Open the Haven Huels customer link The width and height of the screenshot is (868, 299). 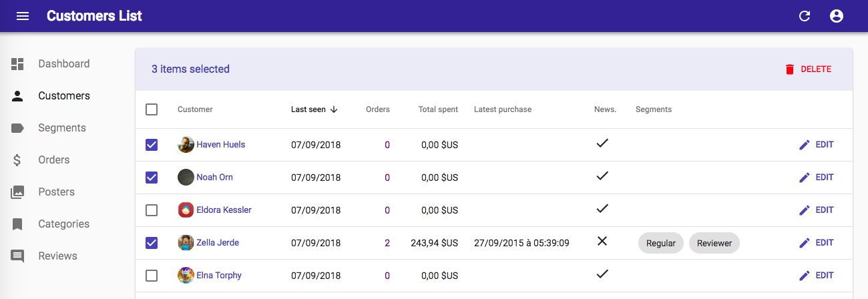pyautogui.click(x=220, y=145)
